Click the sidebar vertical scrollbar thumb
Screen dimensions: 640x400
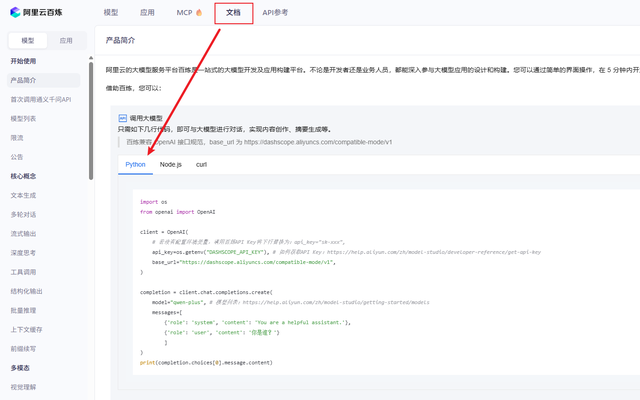click(91, 121)
